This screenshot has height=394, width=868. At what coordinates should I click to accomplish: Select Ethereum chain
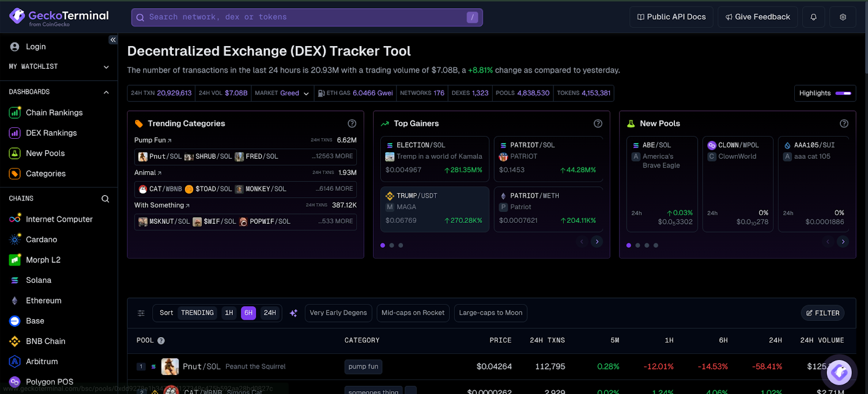tap(43, 300)
